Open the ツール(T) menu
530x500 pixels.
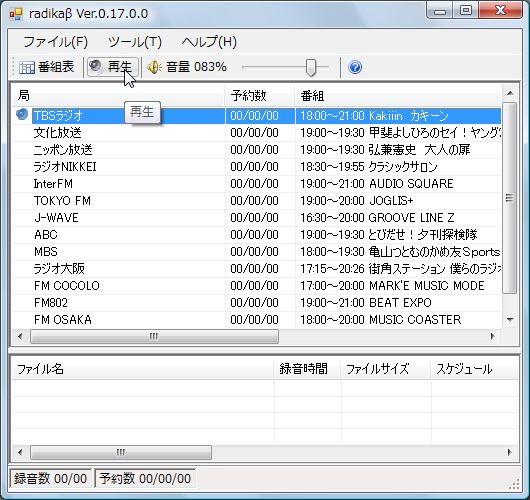[135, 42]
